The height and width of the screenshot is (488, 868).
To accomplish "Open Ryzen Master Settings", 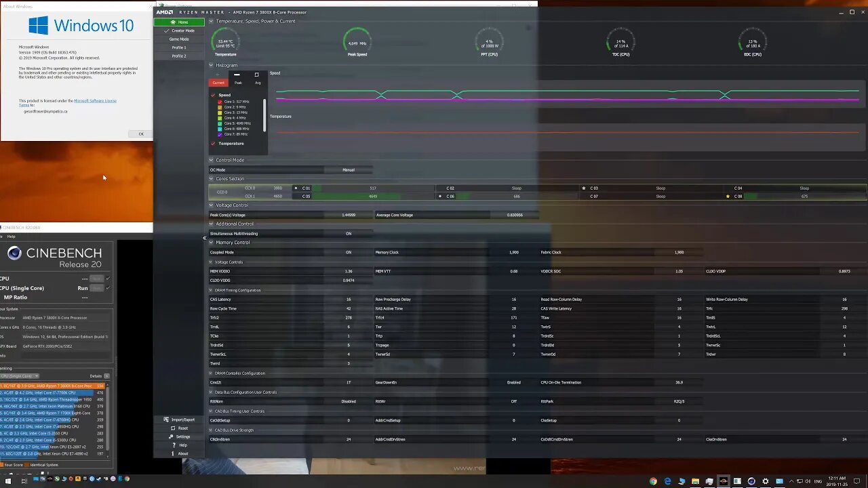I will coord(179,436).
